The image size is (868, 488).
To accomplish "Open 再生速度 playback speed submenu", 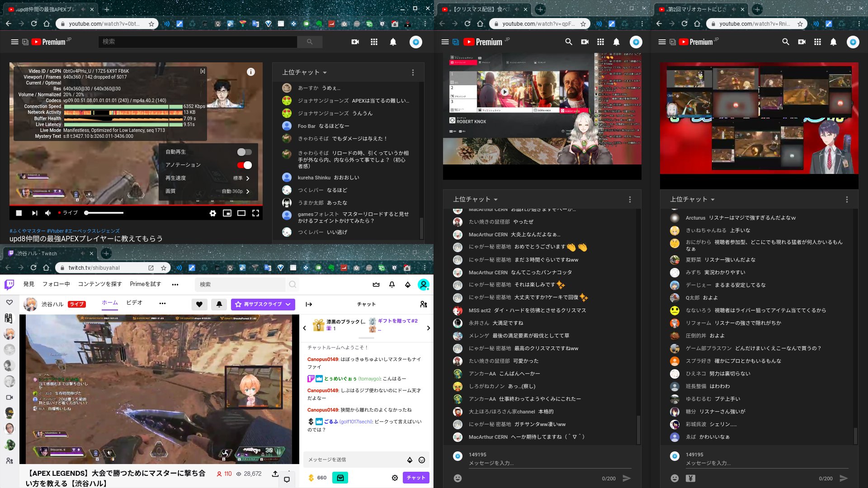I will [x=208, y=178].
